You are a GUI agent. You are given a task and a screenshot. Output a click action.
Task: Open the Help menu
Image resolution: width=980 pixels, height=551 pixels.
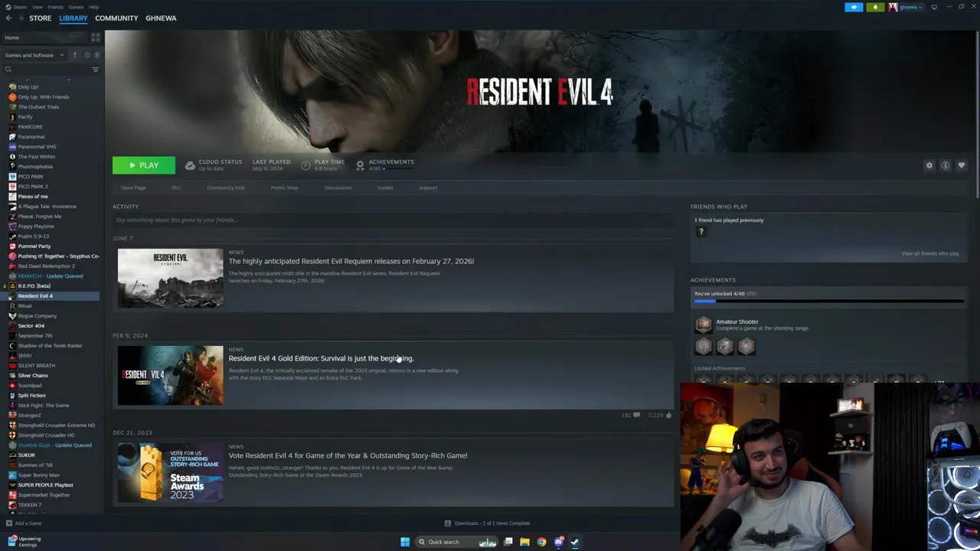93,7
